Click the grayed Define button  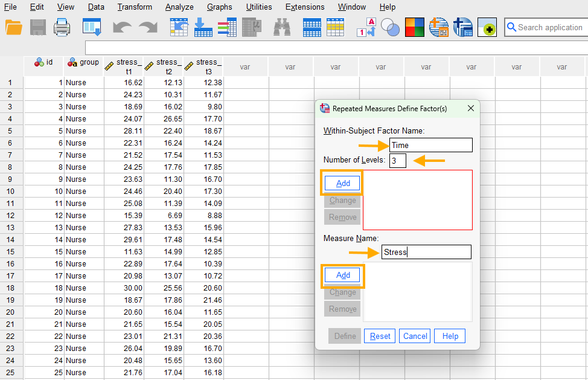tap(345, 336)
